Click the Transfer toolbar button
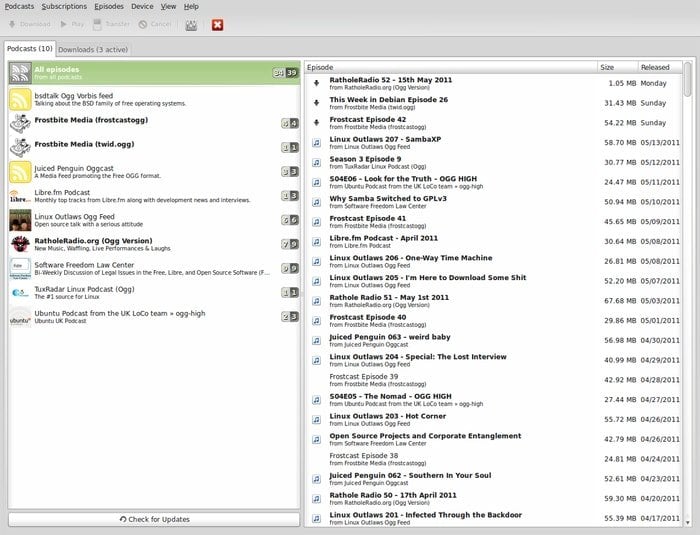Screen dimensions: 700x535 (111, 24)
